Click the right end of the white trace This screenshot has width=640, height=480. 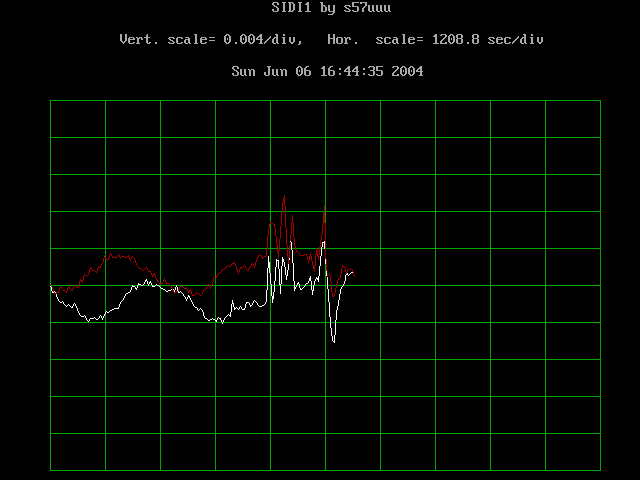click(353, 273)
